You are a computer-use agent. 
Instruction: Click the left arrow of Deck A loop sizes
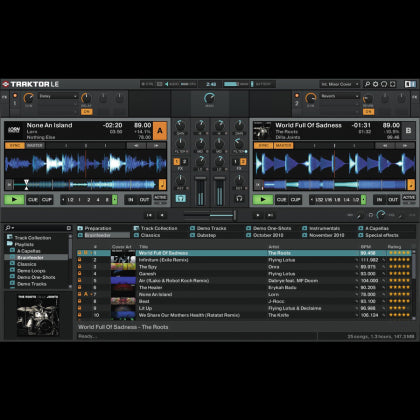pos(63,200)
